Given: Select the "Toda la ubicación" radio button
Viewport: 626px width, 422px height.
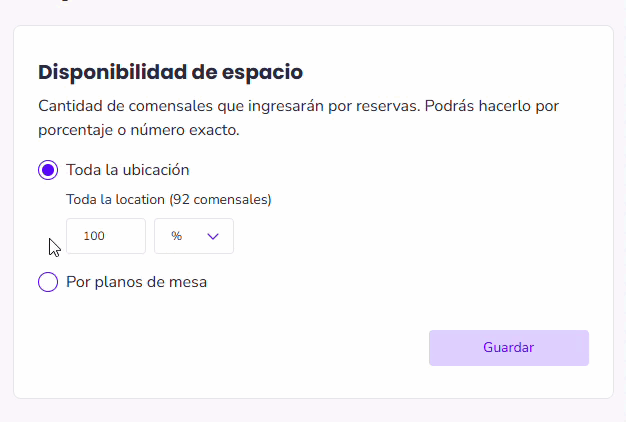Looking at the screenshot, I should point(48,170).
